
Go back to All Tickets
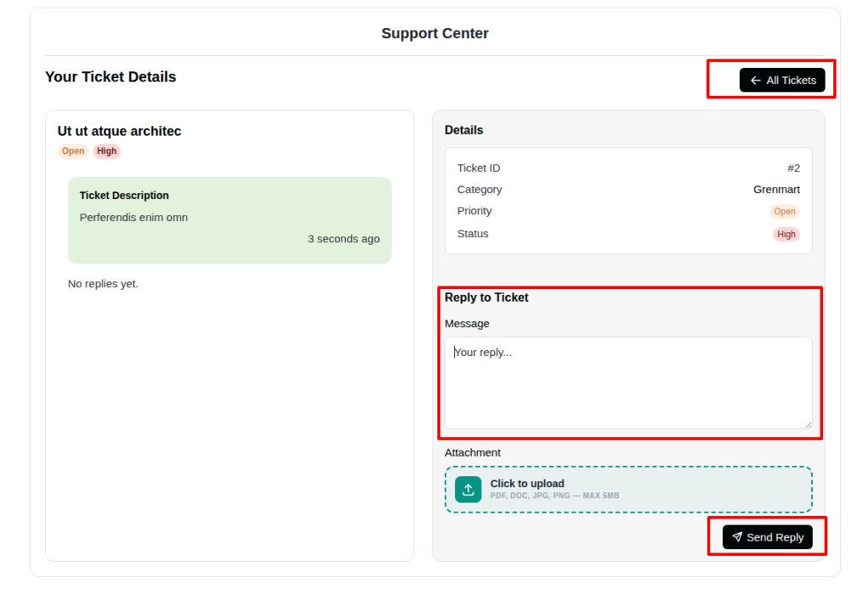pyautogui.click(x=782, y=81)
